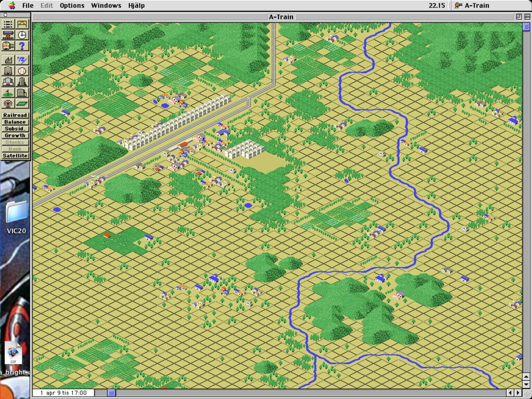Image resolution: width=532 pixels, height=399 pixels.
Task: Open the train depot tool
Action: click(x=8, y=35)
